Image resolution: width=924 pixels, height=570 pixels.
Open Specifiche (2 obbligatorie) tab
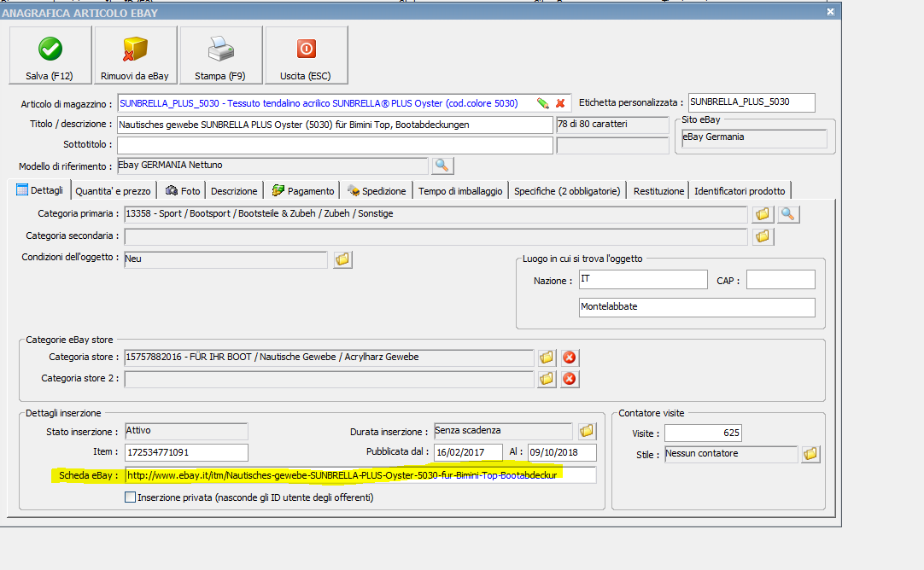567,191
